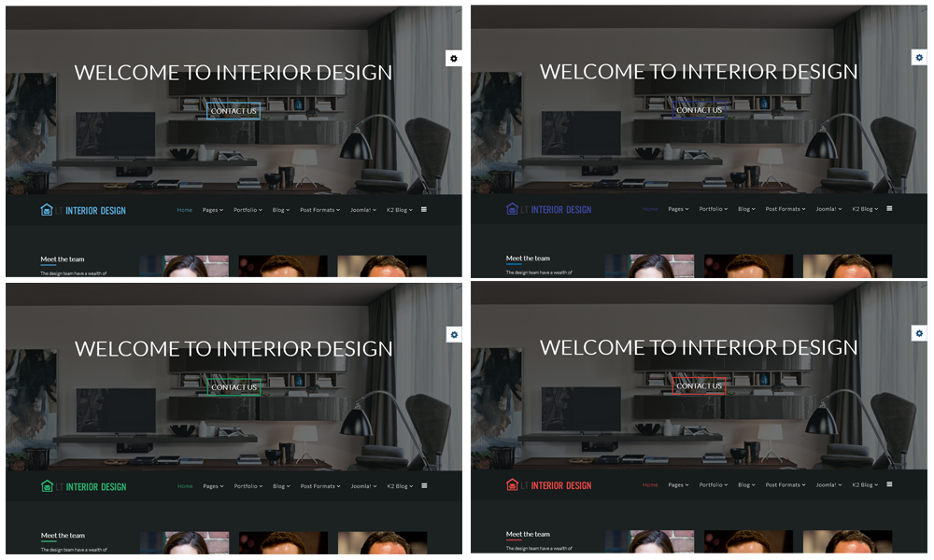The image size is (934, 560).
Task: Open K2 Blog dropdown in indigo themed preview
Action: click(865, 208)
